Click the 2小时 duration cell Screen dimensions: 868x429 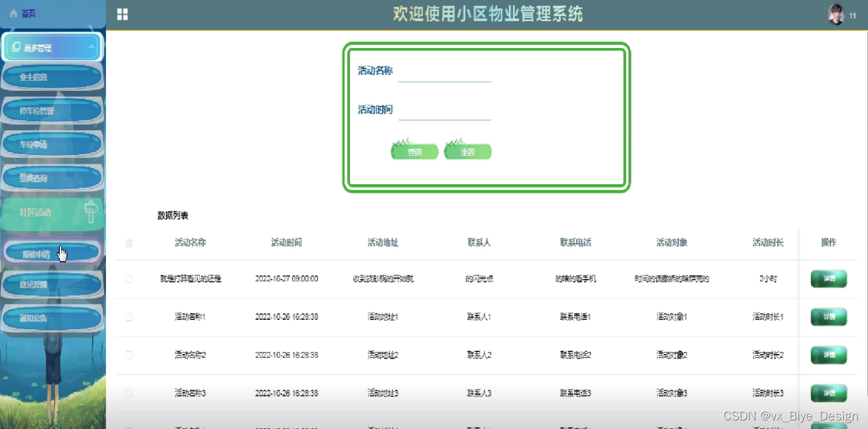768,279
